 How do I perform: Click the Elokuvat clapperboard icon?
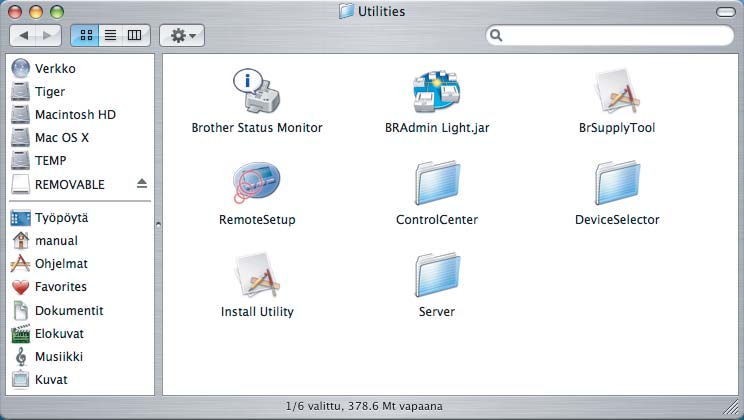point(20,334)
